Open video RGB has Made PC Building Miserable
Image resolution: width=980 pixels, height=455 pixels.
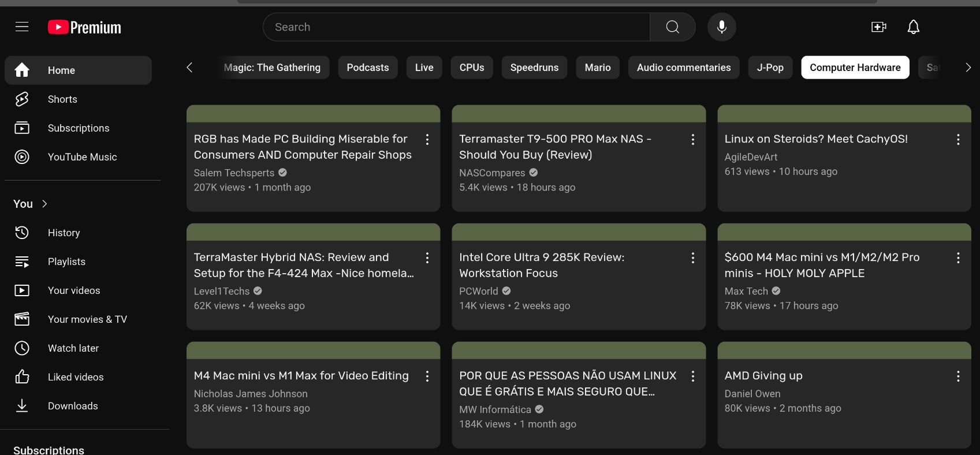[x=303, y=147]
